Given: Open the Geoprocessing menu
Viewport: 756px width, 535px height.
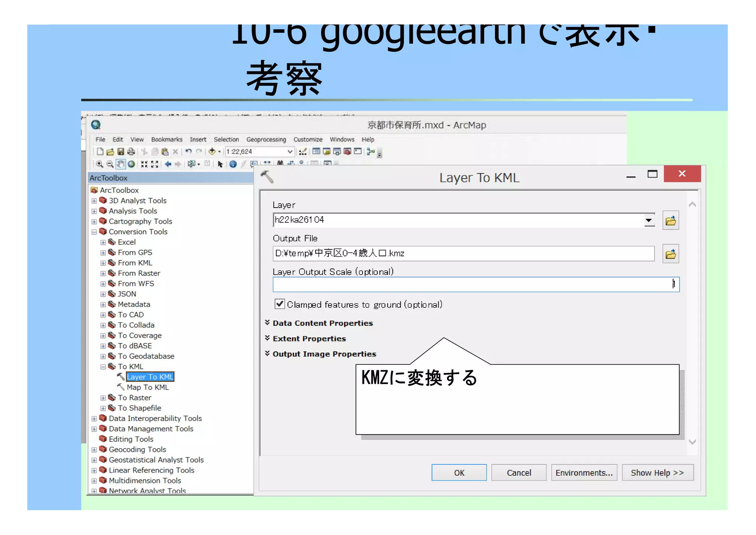Looking at the screenshot, I should [x=266, y=139].
